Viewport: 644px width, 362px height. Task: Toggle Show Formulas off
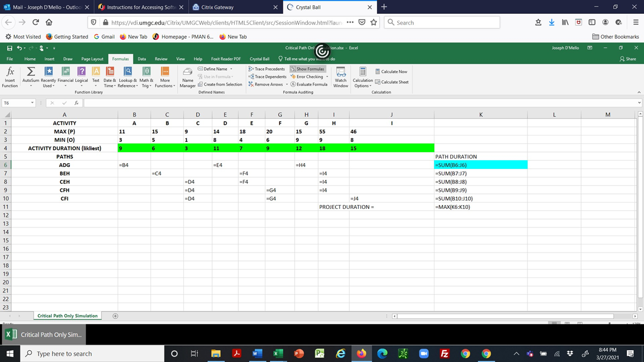click(307, 69)
